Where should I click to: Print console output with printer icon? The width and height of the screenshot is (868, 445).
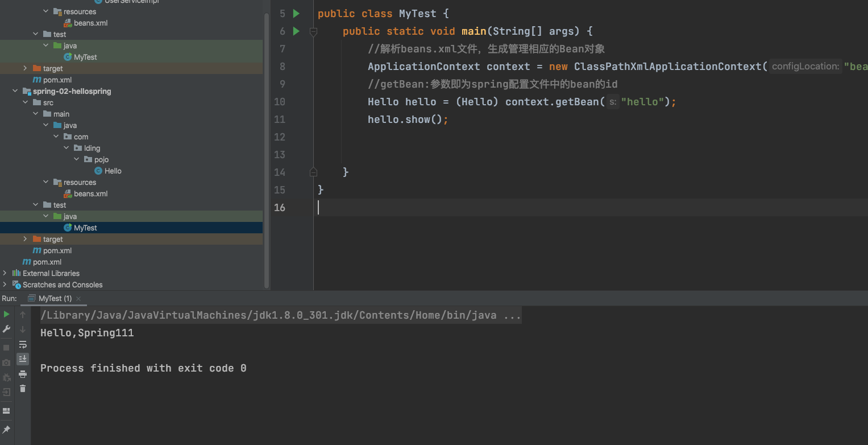pos(23,374)
